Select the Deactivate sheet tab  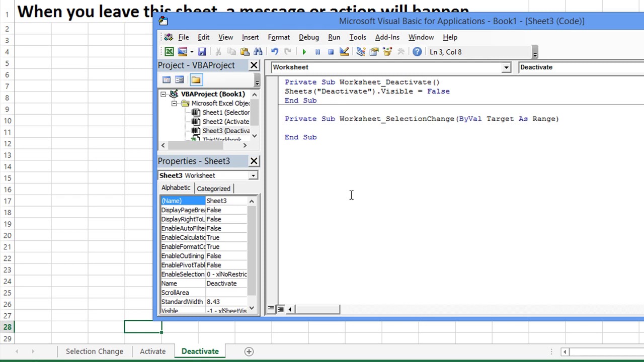click(x=200, y=351)
